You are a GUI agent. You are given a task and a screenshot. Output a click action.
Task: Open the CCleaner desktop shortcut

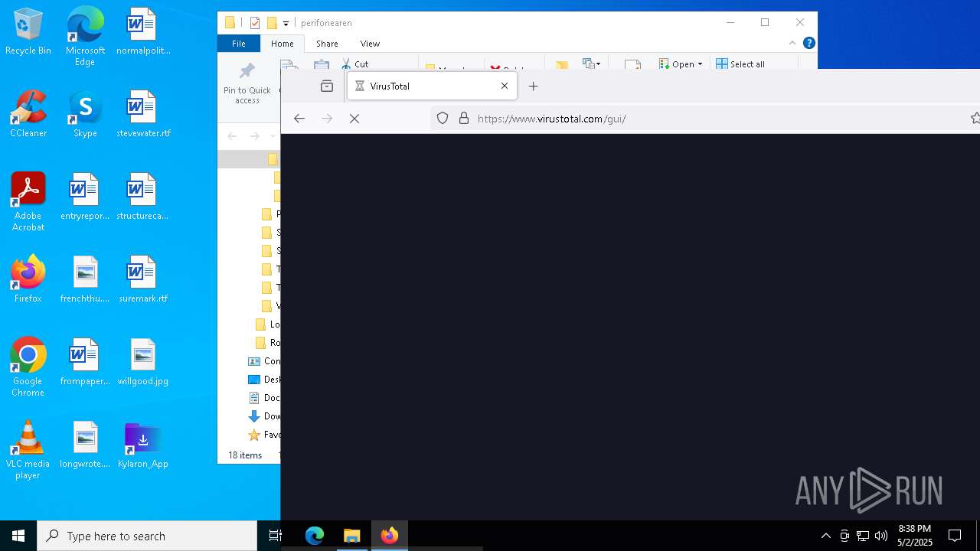coord(28,115)
